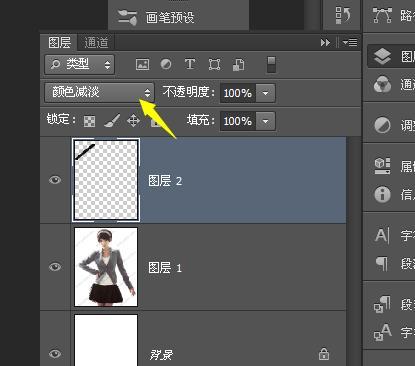Screen dimensions: 415x366
Task: Expand the 不透明度 percentage dropdown arrow
Action: click(x=265, y=93)
